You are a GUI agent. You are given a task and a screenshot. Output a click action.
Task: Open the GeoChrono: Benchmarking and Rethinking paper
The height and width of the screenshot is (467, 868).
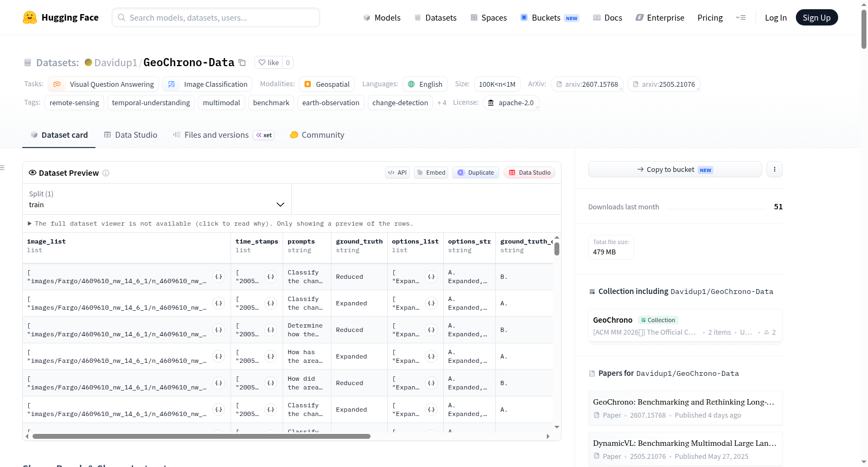click(685, 408)
